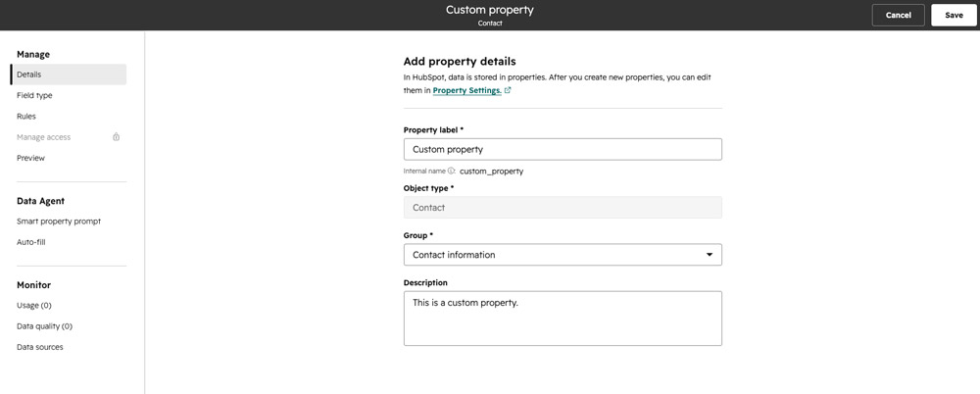
Task: Click inside the Description text area
Action: 563,319
